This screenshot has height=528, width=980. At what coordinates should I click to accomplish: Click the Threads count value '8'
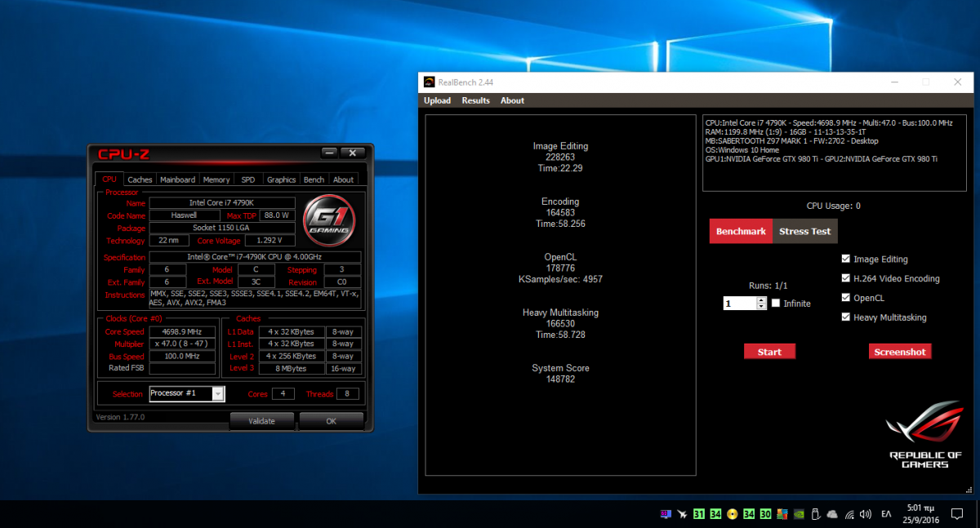[347, 394]
